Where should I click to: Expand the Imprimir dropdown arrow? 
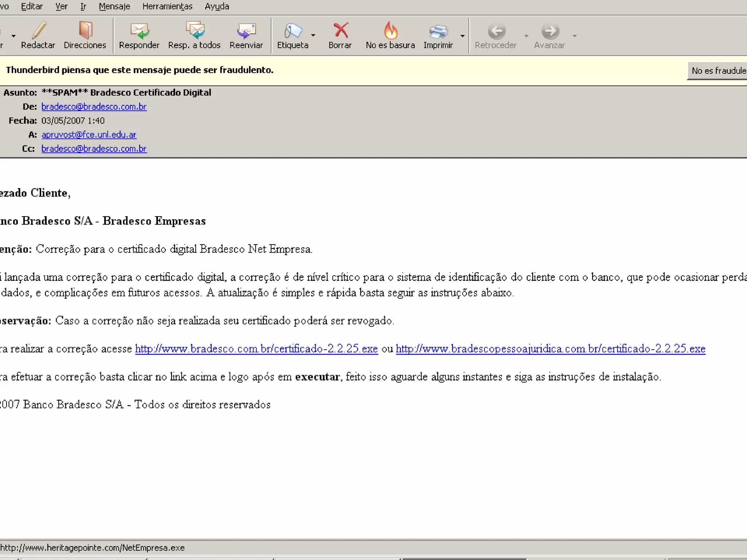[x=462, y=36]
